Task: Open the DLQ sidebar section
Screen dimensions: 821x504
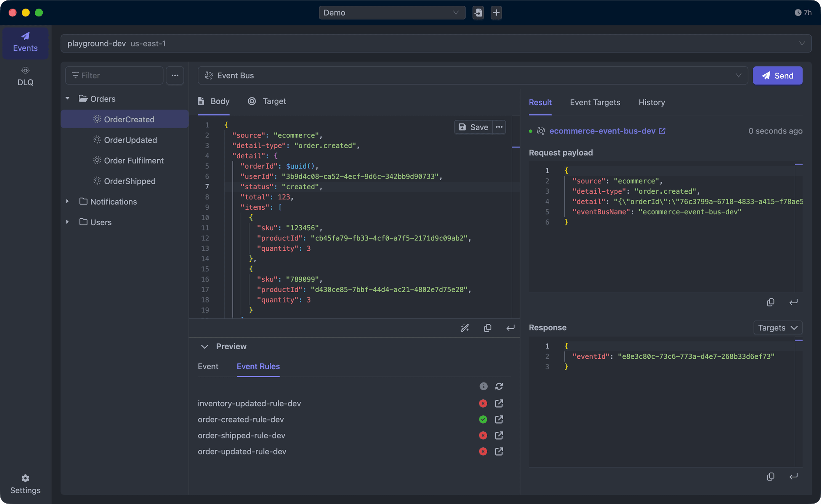Action: [x=25, y=77]
